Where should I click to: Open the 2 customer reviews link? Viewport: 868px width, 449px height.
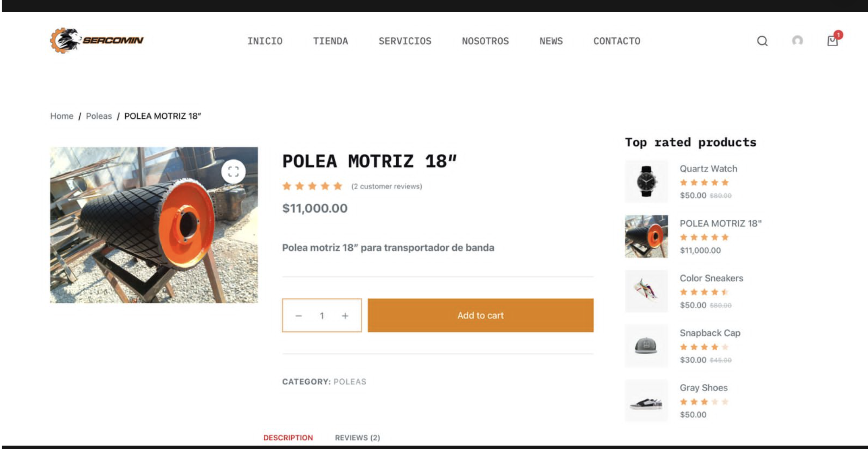click(x=387, y=186)
